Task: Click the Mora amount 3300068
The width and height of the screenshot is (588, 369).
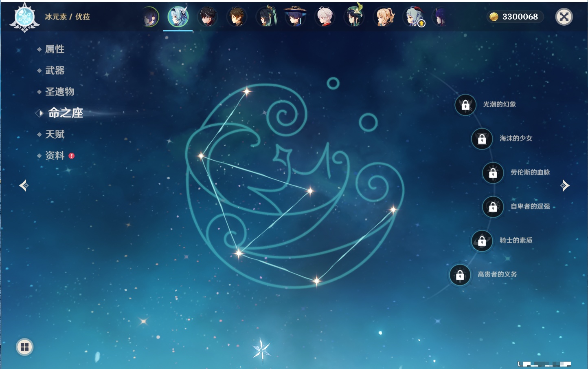Action: 520,17
